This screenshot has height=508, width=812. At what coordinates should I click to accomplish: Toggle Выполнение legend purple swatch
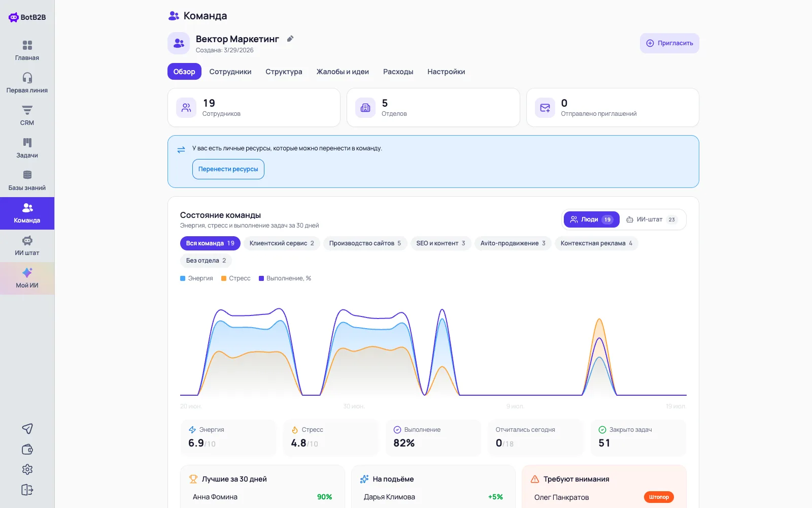[x=261, y=278]
